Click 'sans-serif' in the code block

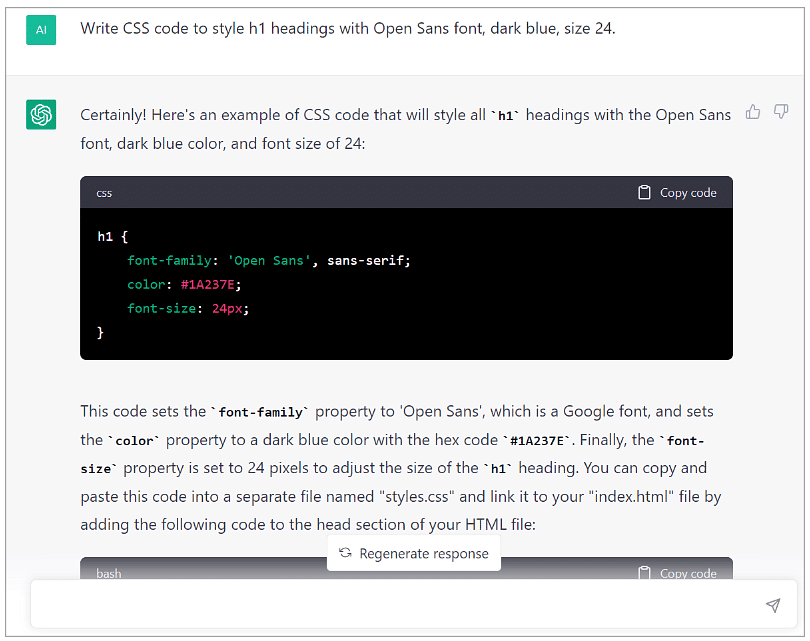pyautogui.click(x=365, y=260)
